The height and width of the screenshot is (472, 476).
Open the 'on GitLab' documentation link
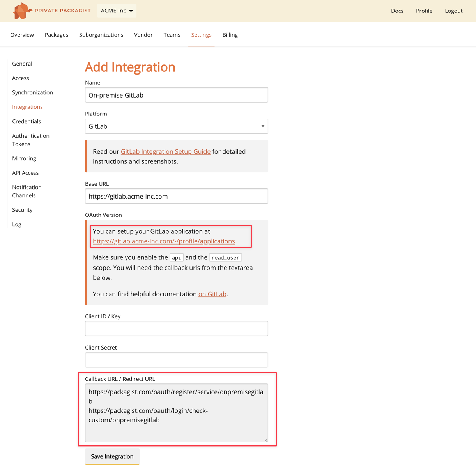pos(212,294)
